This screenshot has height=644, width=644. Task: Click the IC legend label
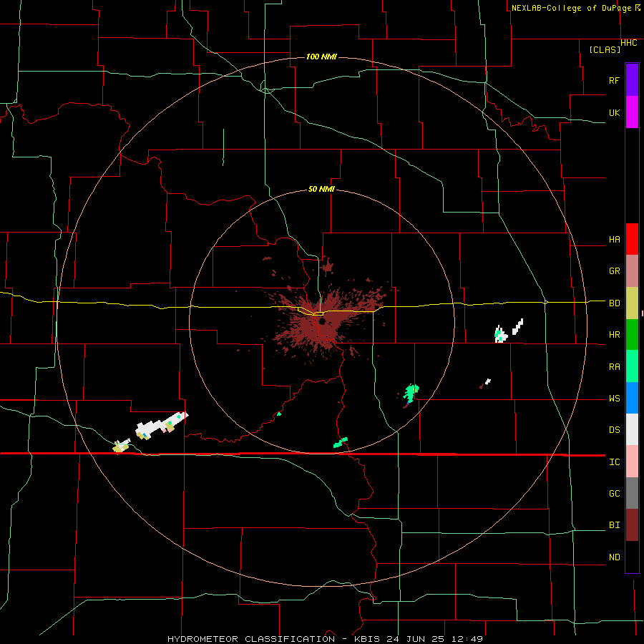pyautogui.click(x=614, y=462)
